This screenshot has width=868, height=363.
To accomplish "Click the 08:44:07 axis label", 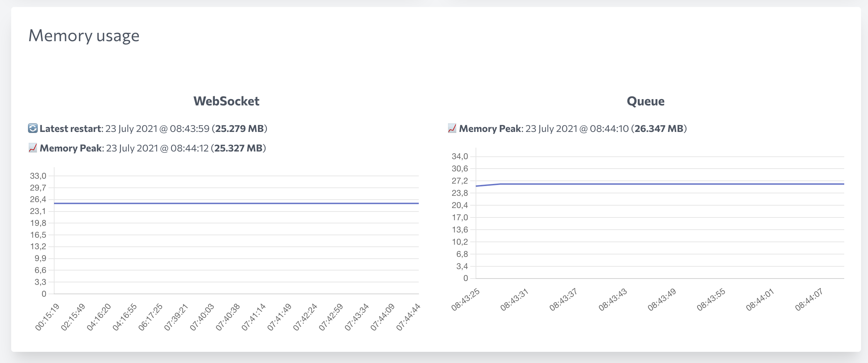I will 809,299.
